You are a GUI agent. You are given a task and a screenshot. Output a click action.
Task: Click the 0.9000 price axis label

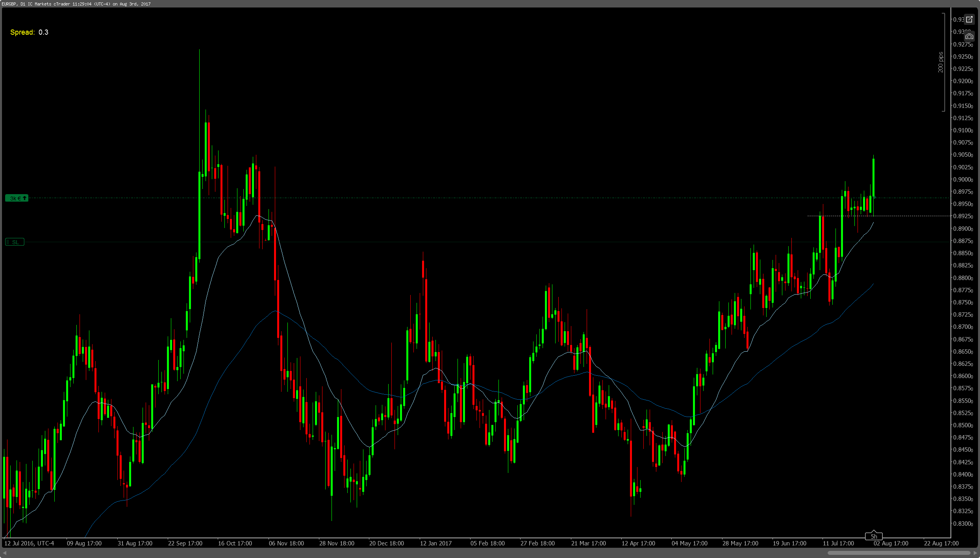pos(962,180)
